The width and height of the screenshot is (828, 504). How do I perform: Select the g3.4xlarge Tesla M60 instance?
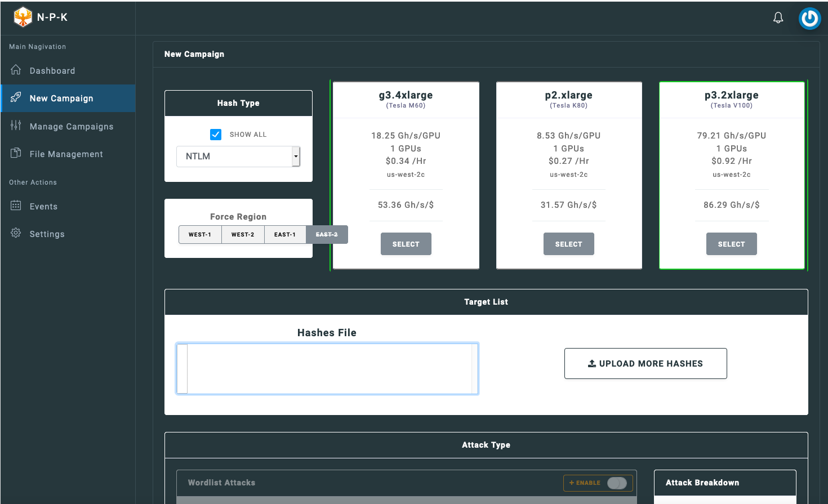406,244
